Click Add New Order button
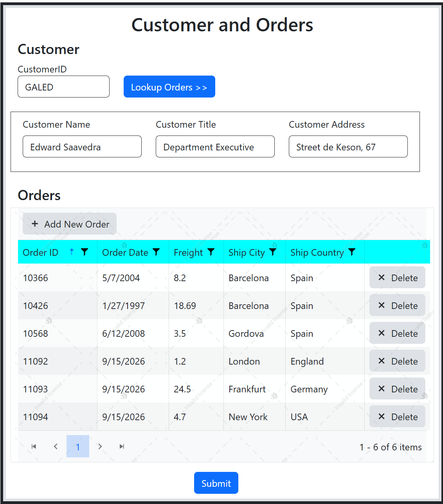Image resolution: width=443 pixels, height=504 pixels. [x=70, y=224]
